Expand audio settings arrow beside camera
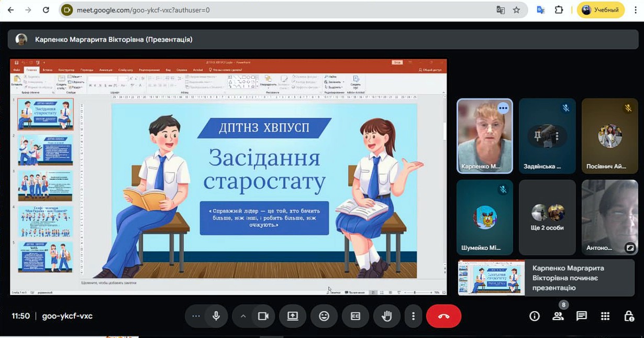 (243, 316)
